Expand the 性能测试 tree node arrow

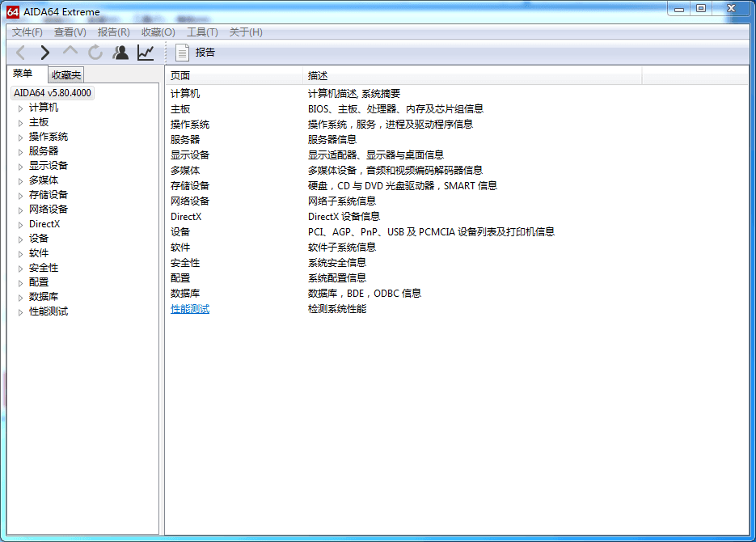point(21,312)
